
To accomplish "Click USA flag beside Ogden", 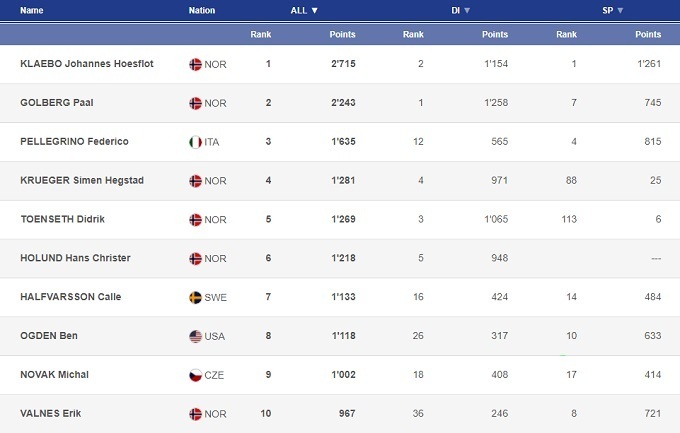I will click(195, 336).
